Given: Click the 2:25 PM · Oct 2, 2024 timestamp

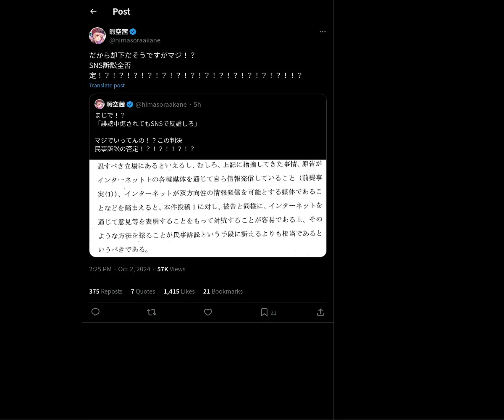Looking at the screenshot, I should pyautogui.click(x=120, y=269).
